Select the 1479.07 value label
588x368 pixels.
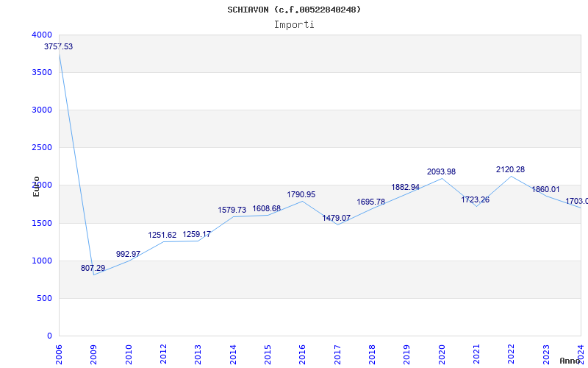click(x=337, y=218)
